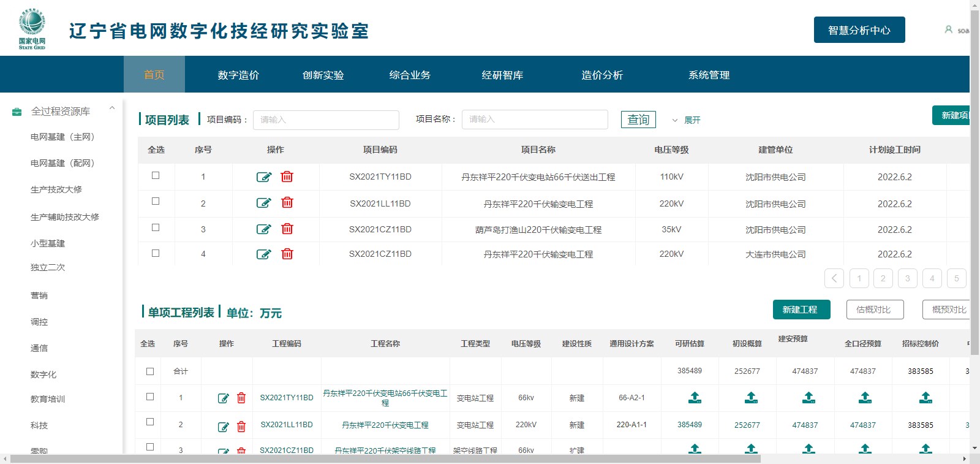Collapse the 全过程资源库 sidebar section
The height and width of the screenshot is (464, 980).
click(112, 108)
